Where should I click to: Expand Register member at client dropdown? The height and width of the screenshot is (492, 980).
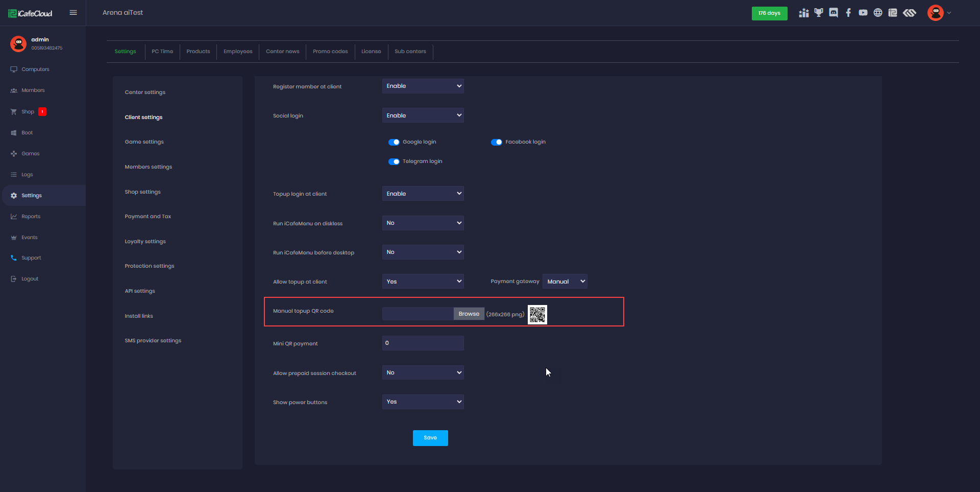423,86
